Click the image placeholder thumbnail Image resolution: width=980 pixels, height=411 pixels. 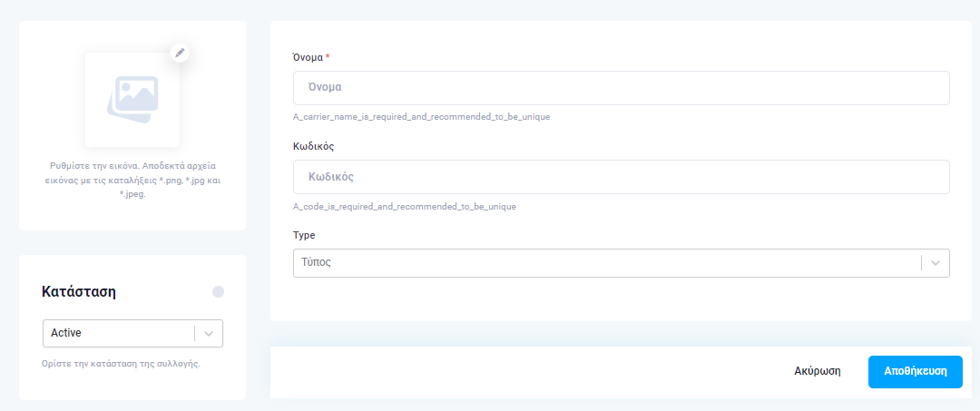point(132,99)
